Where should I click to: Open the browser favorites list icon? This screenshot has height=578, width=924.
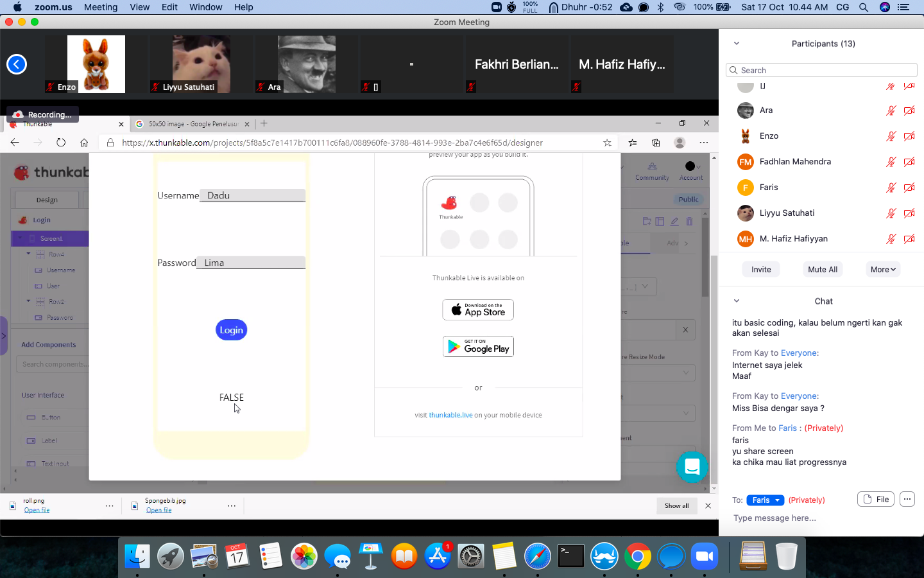(633, 143)
